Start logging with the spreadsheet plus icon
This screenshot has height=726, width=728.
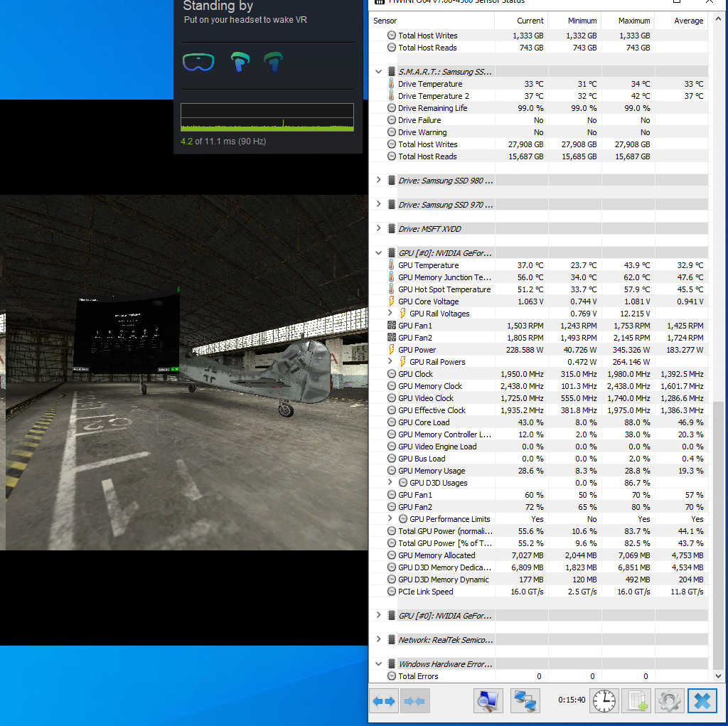[636, 701]
